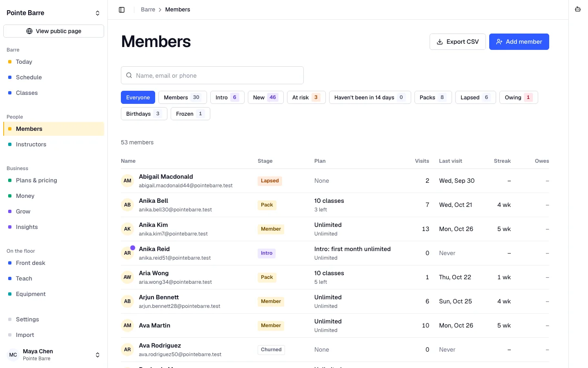Click Add member button
Image resolution: width=588 pixels, height=368 pixels.
click(x=519, y=42)
